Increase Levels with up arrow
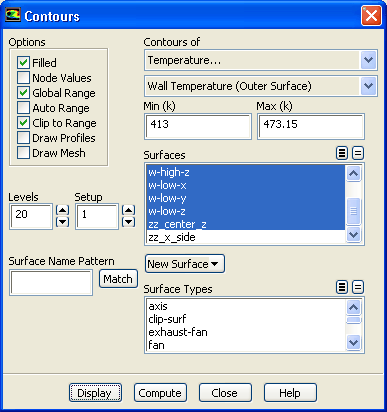387x412 pixels. click(x=63, y=210)
